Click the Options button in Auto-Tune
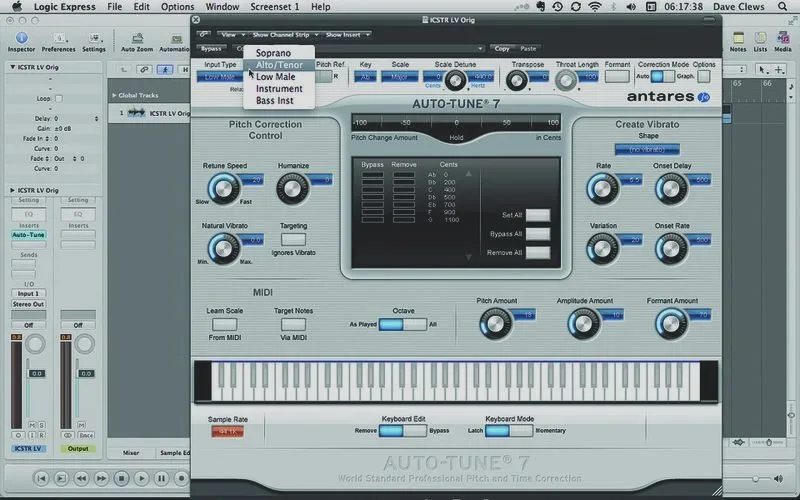The width and height of the screenshot is (800, 500). point(704,76)
